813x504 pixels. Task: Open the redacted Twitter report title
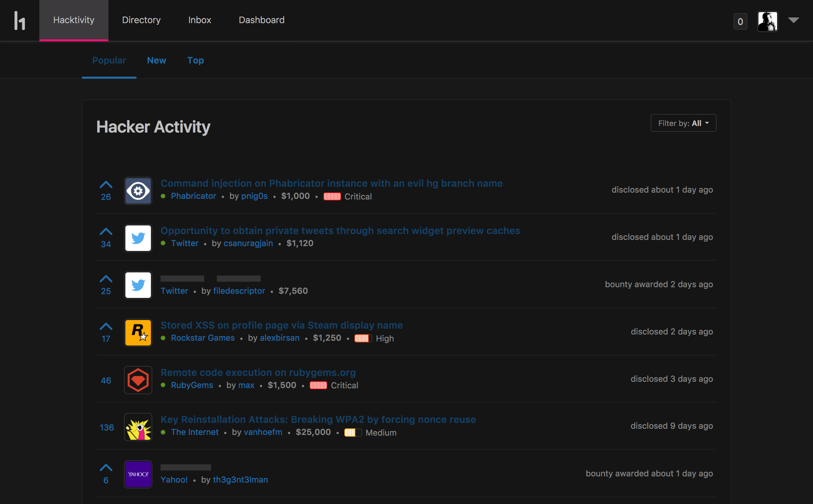tap(211, 278)
